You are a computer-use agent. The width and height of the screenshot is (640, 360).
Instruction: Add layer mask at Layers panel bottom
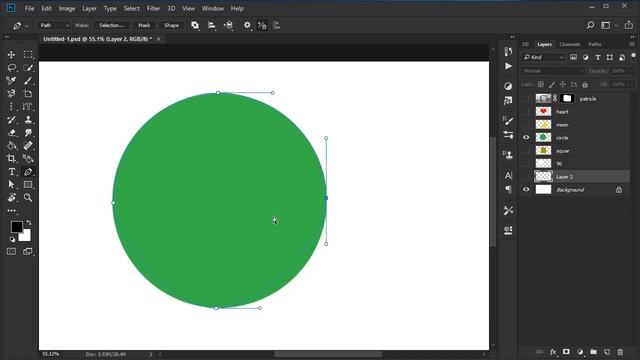coord(566,352)
